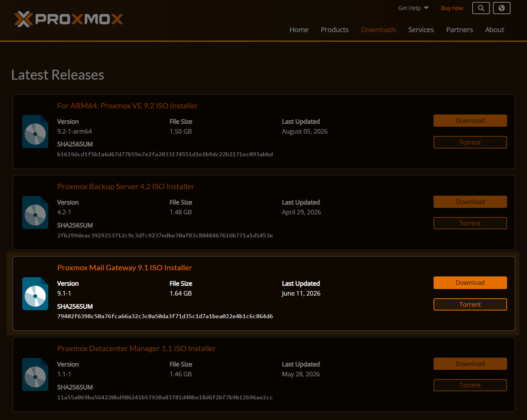Click the Mail Gateway 9.1 disc icon
Viewport: 527px width, 420px height.
click(35, 294)
